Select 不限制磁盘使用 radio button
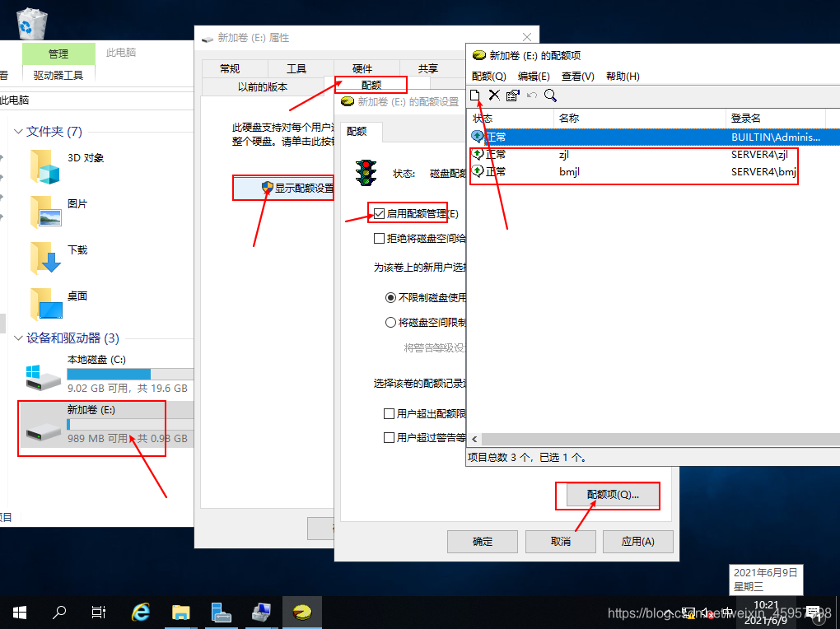The width and height of the screenshot is (840, 629). point(390,297)
